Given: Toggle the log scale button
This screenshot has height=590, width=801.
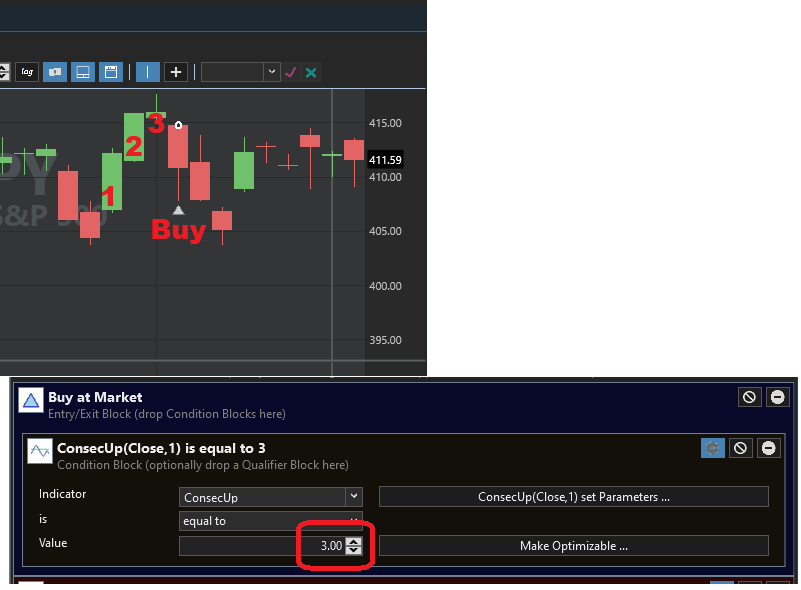Looking at the screenshot, I should pos(27,72).
